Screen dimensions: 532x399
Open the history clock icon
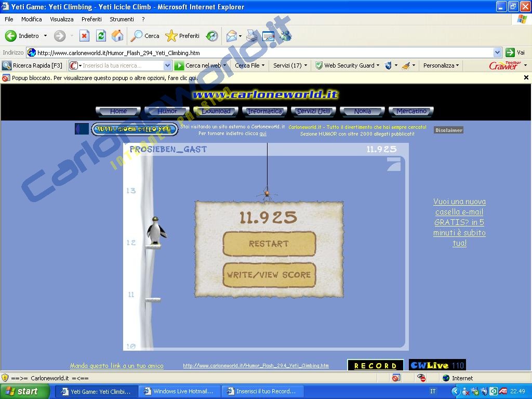click(212, 36)
